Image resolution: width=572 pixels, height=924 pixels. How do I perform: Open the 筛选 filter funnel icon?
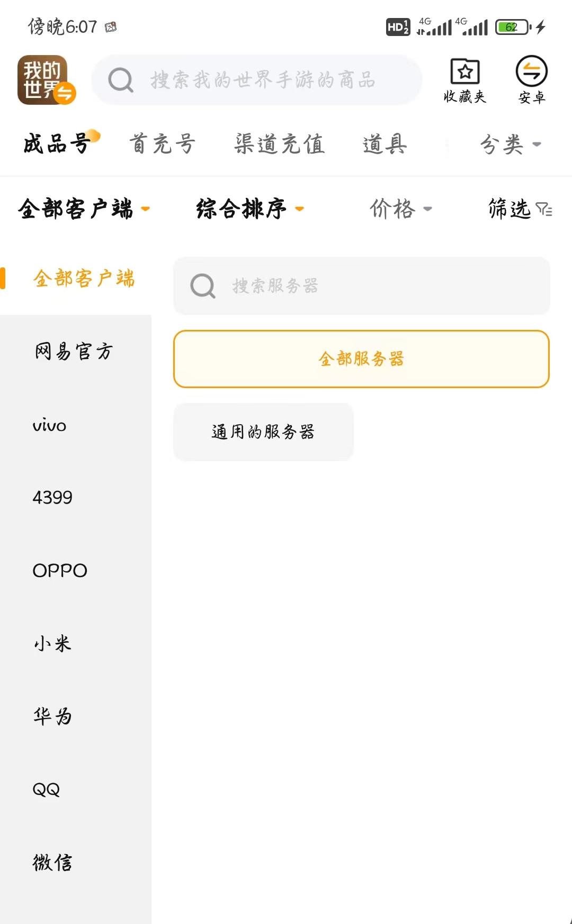pos(544,209)
